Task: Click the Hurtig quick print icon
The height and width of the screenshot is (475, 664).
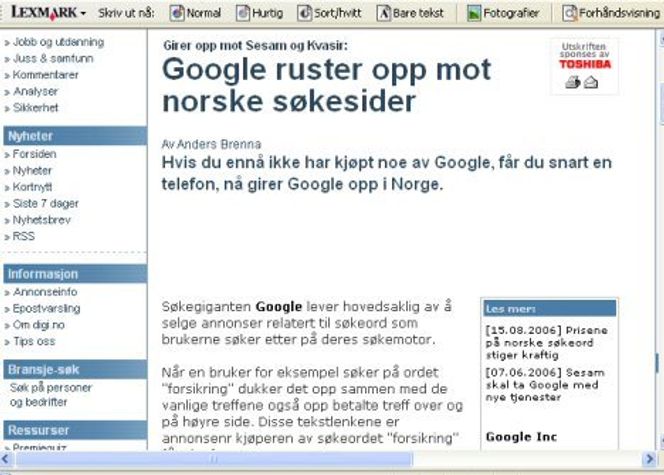Action: tap(243, 13)
